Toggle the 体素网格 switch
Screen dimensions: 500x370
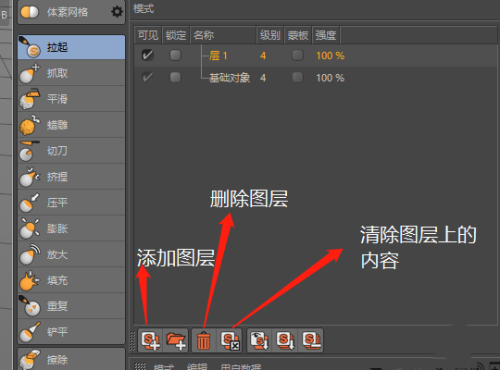[x=30, y=12]
